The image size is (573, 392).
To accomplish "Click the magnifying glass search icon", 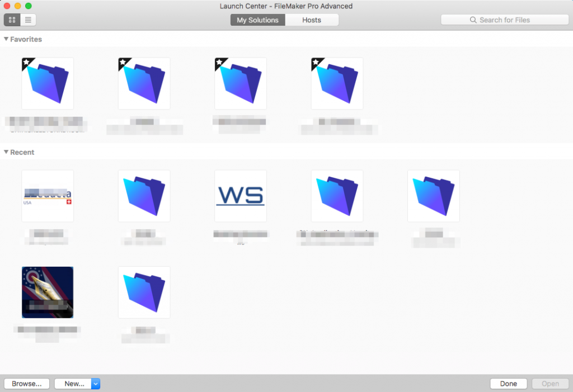I will [x=473, y=20].
